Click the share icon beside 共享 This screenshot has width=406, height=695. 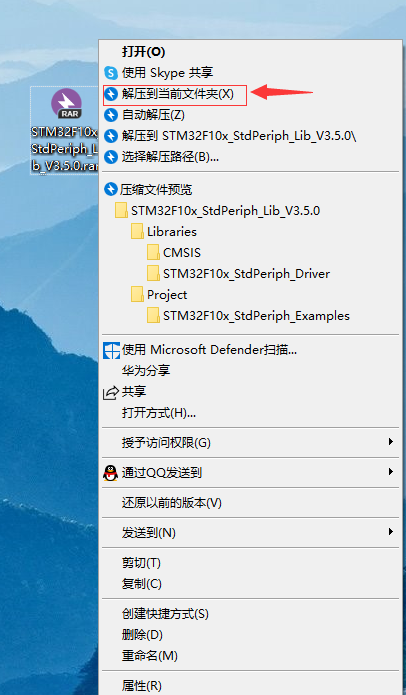111,392
